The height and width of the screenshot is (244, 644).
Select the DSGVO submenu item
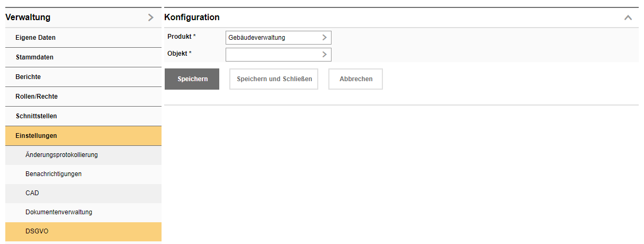[37, 231]
